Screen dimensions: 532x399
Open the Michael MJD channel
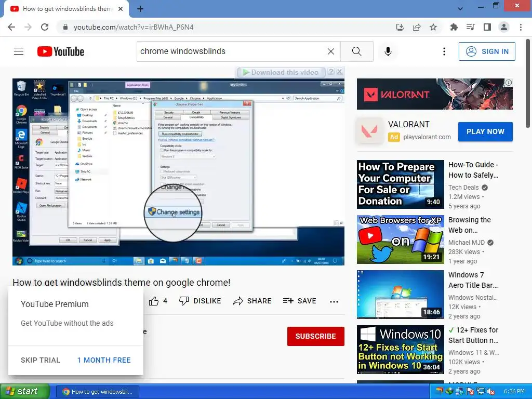(467, 243)
